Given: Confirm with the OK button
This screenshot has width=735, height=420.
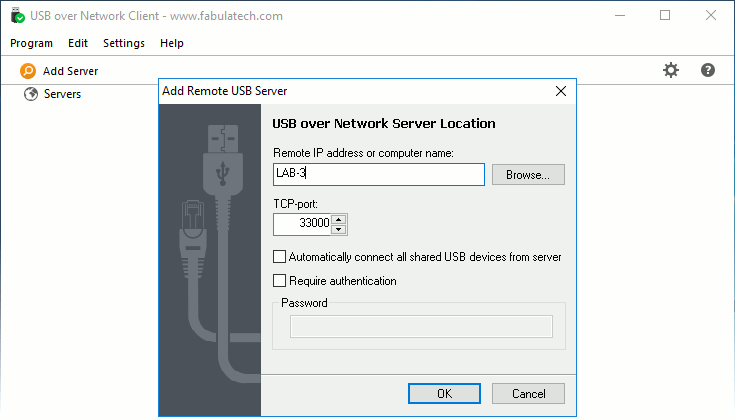Looking at the screenshot, I should coord(445,394).
